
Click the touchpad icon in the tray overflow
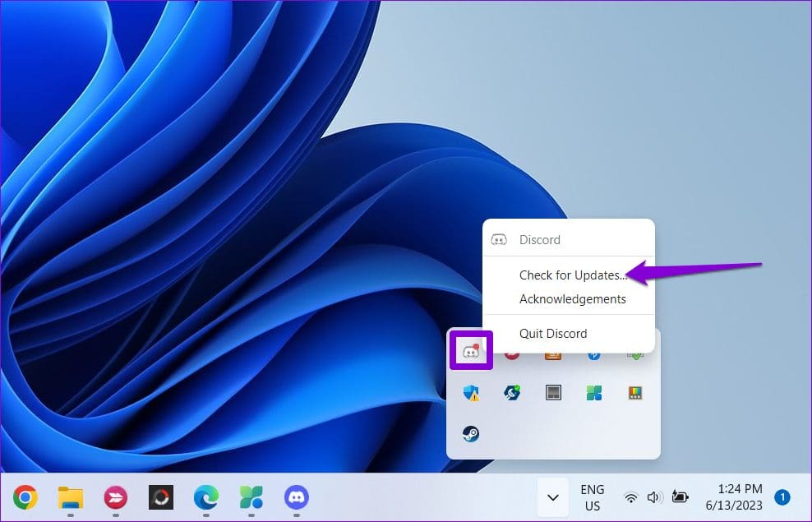[x=553, y=392]
